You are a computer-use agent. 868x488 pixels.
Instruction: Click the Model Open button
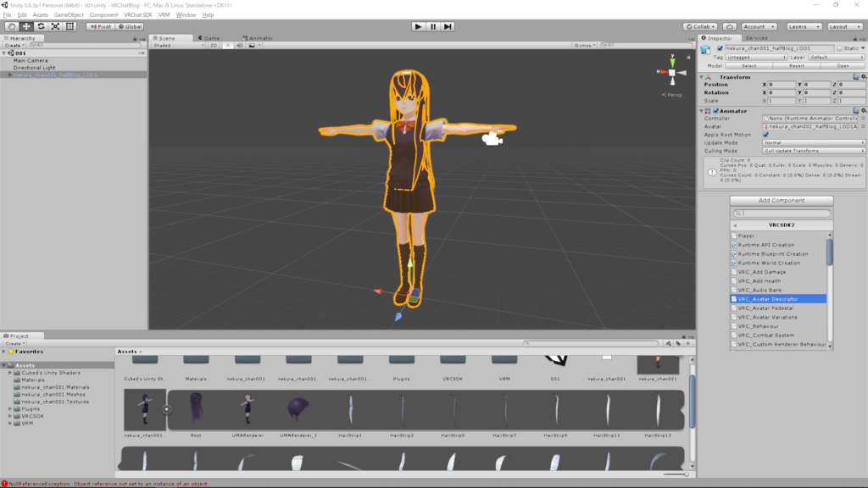[x=843, y=66]
